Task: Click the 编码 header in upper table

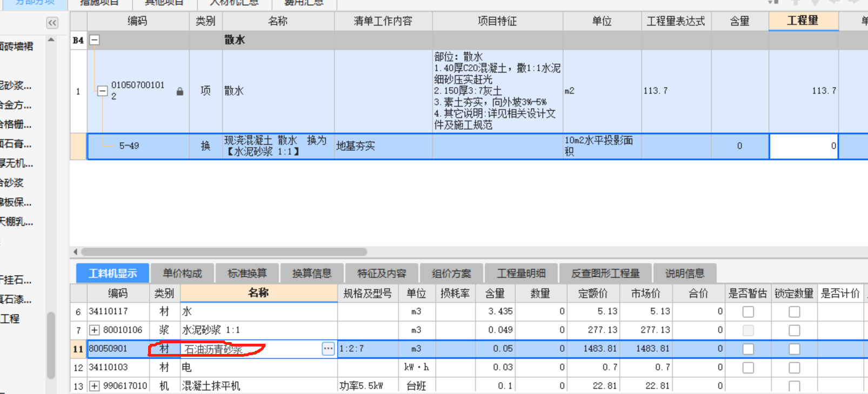Action: click(x=138, y=21)
